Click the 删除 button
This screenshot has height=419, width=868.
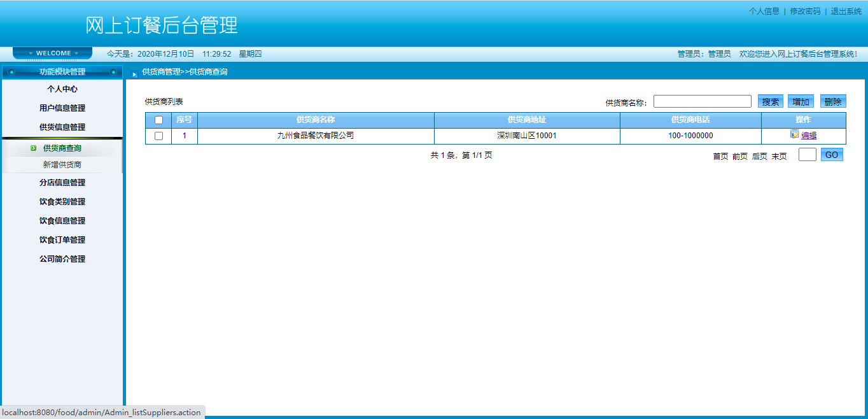(833, 101)
